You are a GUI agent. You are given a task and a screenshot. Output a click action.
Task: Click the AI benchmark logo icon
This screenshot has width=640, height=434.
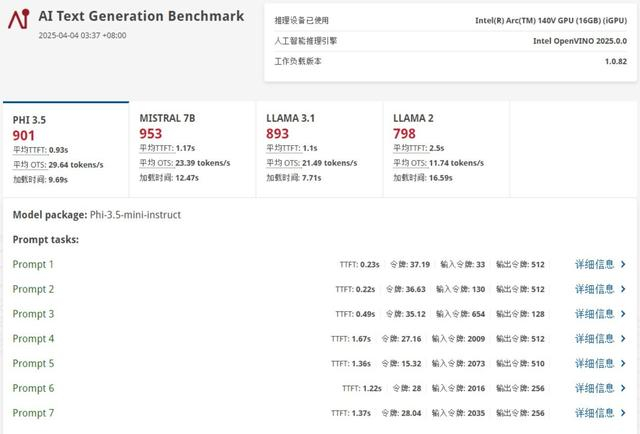pyautogui.click(x=19, y=19)
